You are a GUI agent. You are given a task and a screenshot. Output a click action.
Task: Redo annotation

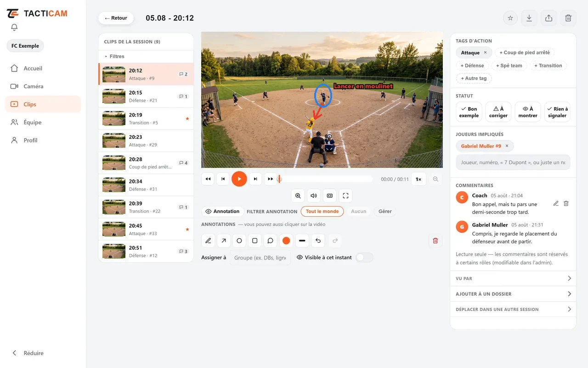coord(335,241)
